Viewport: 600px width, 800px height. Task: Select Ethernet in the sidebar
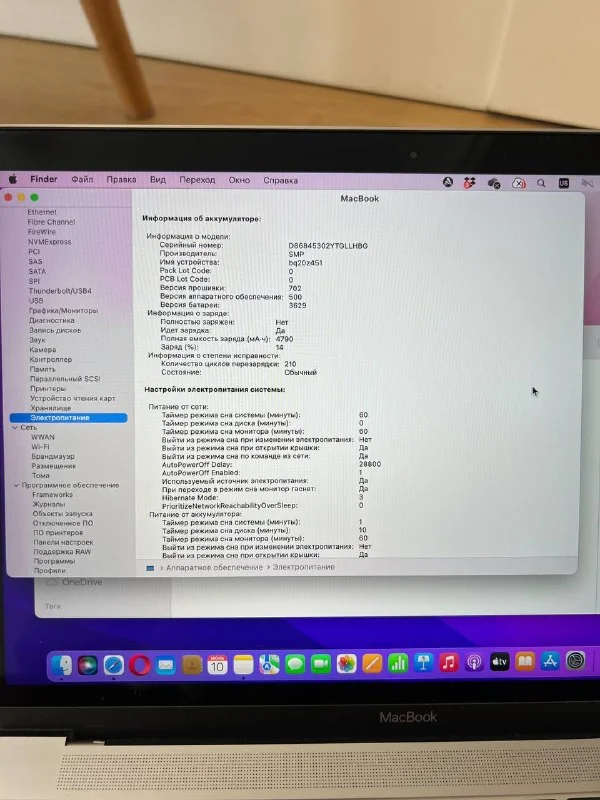42,212
